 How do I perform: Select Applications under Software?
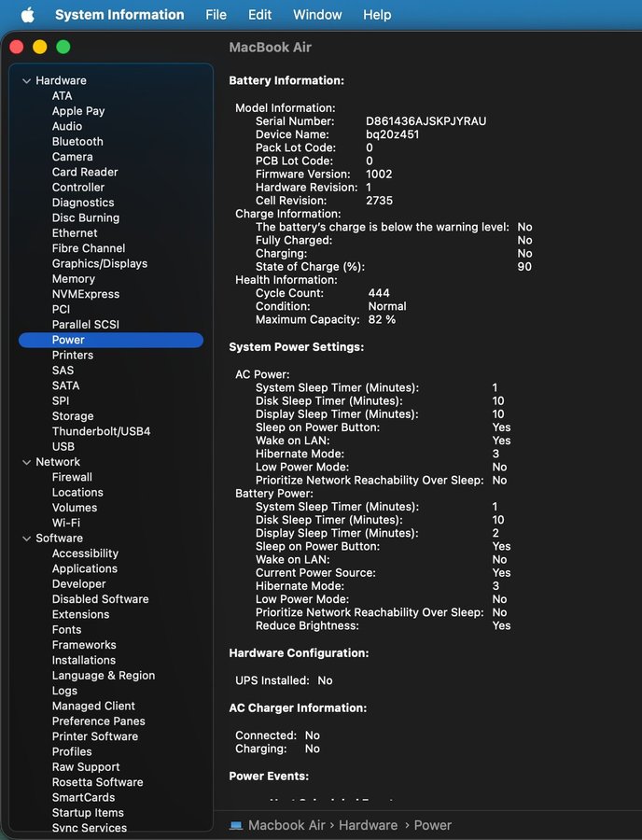(x=85, y=568)
